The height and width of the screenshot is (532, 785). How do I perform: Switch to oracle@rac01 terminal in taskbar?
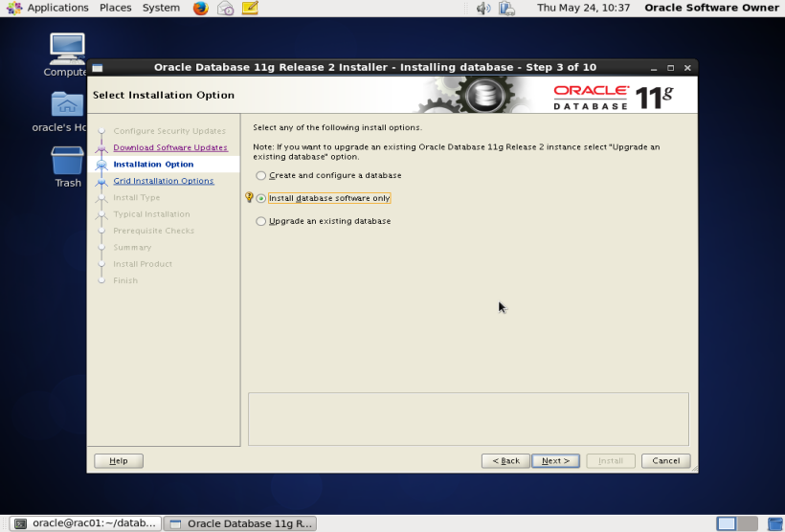(x=85, y=523)
